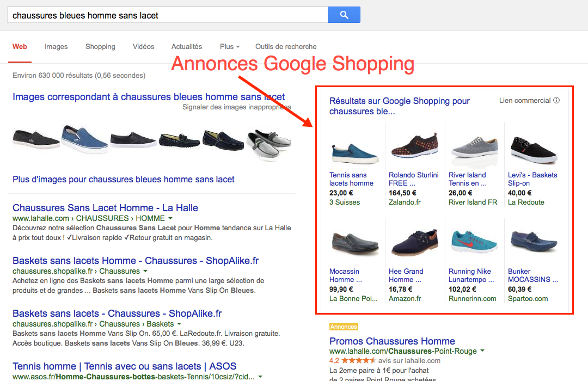Click the Spartoo.com merchant name
The image size is (588, 381).
tap(528, 299)
